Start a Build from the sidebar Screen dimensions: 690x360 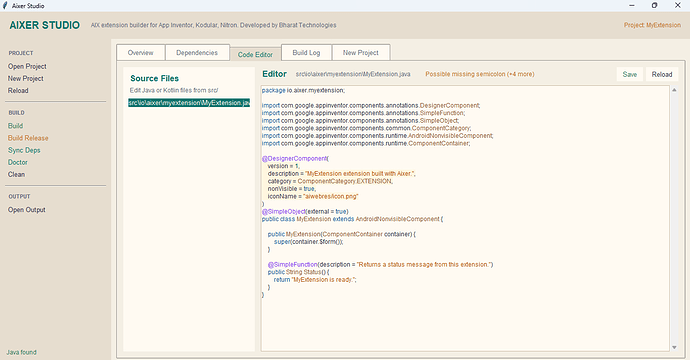[15, 126]
